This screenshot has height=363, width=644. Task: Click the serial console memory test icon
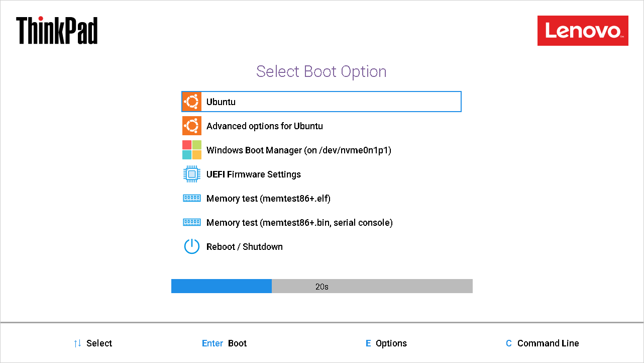pyautogui.click(x=192, y=222)
